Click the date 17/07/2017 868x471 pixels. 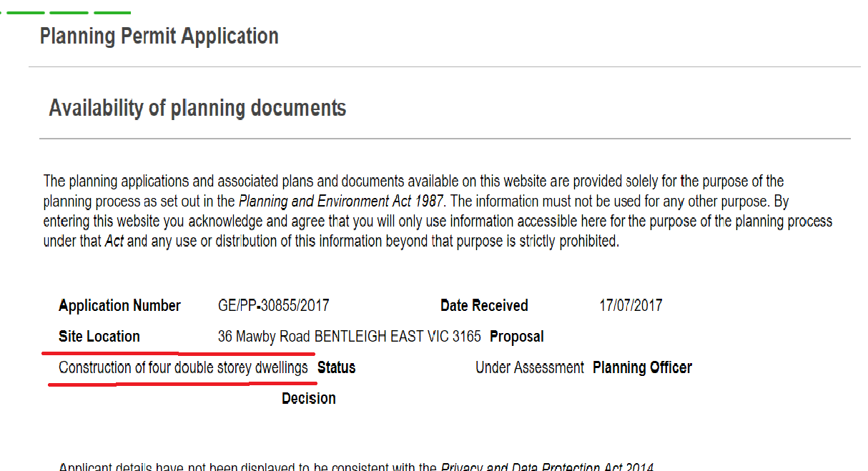[631, 306]
